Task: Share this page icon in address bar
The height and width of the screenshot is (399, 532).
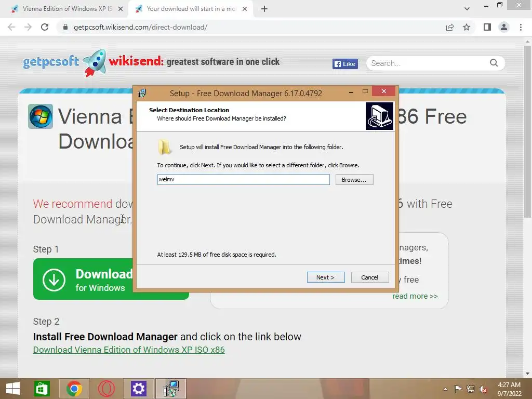Action: [x=450, y=27]
